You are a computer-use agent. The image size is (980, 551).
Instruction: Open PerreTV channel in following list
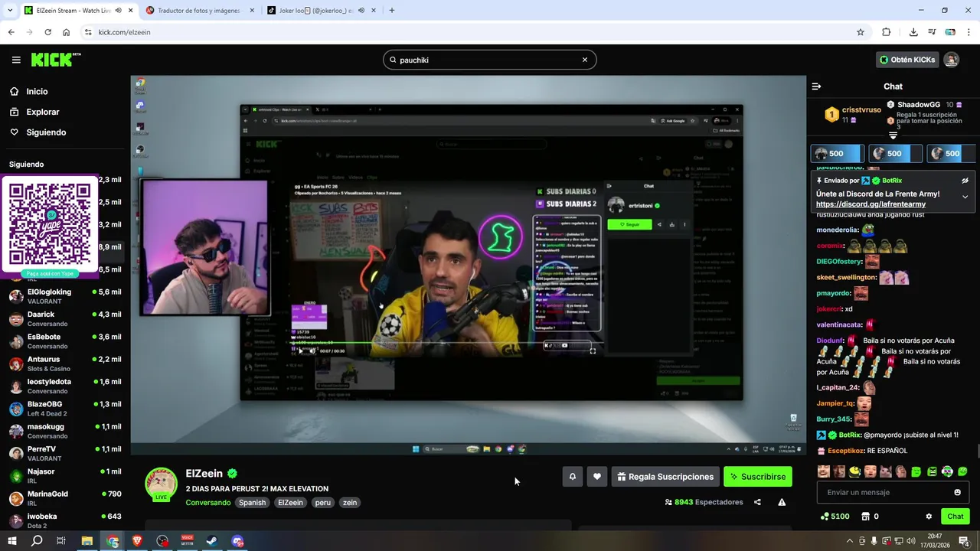click(x=65, y=453)
